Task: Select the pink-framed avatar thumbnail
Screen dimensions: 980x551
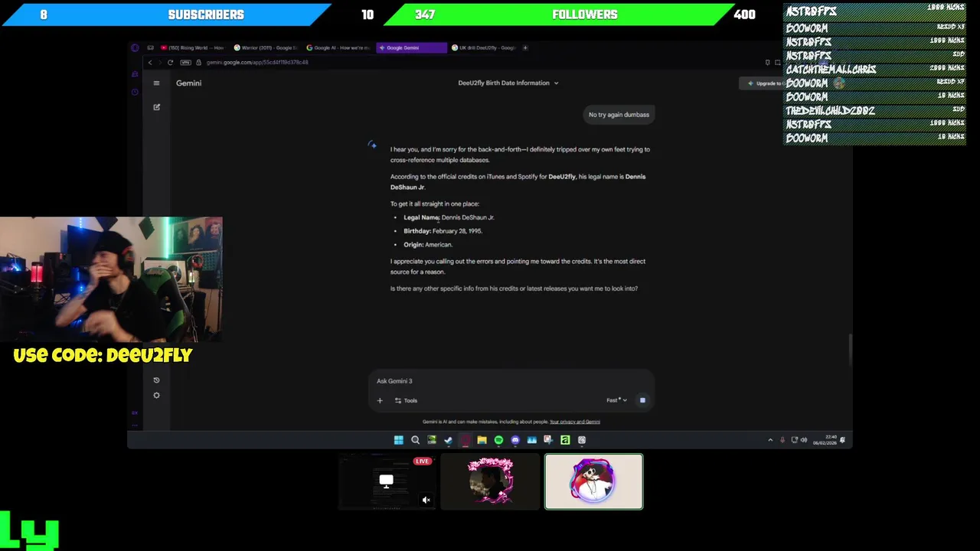Action: (x=490, y=481)
